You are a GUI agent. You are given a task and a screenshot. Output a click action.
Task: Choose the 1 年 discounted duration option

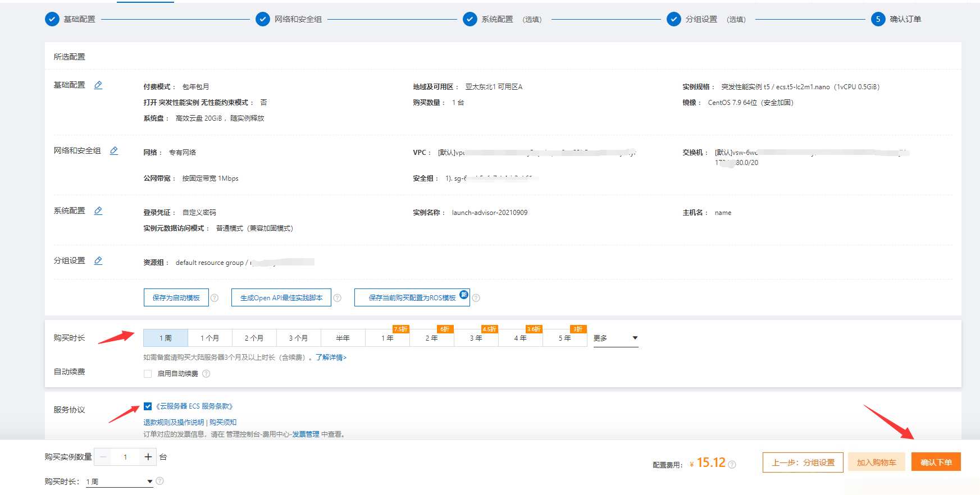388,338
